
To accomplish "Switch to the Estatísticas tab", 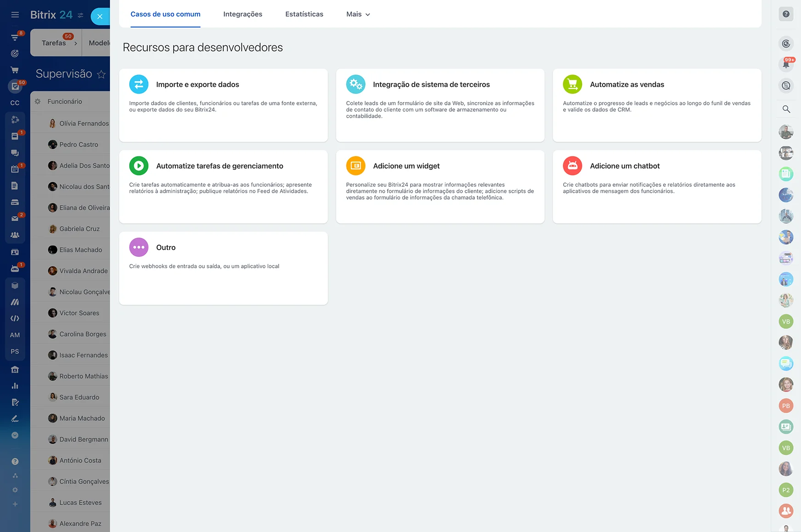I will pos(304,14).
